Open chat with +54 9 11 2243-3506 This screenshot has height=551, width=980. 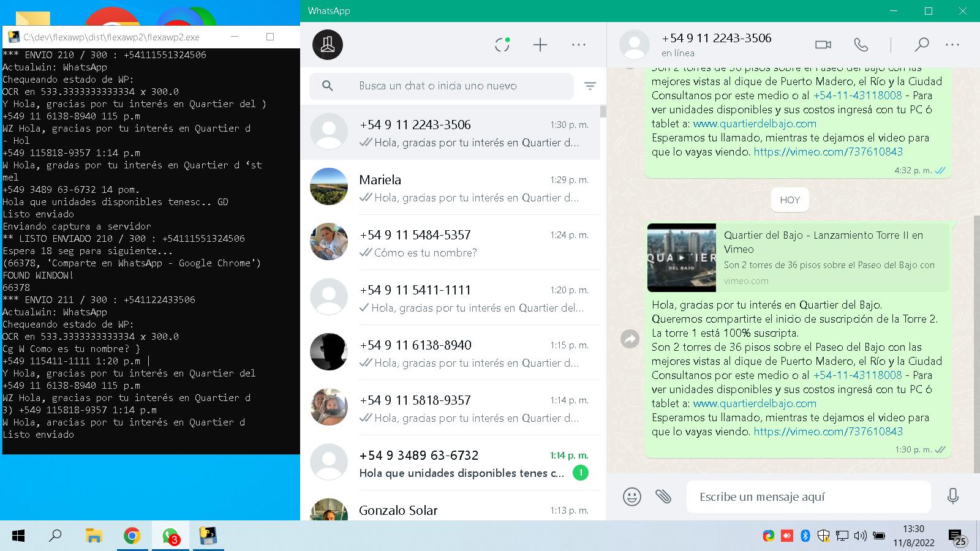(x=450, y=132)
